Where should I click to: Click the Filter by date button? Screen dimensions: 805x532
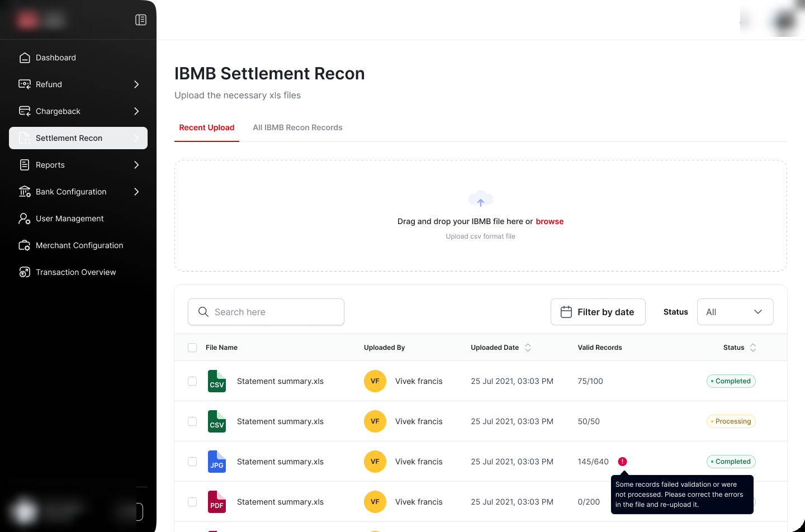(598, 312)
